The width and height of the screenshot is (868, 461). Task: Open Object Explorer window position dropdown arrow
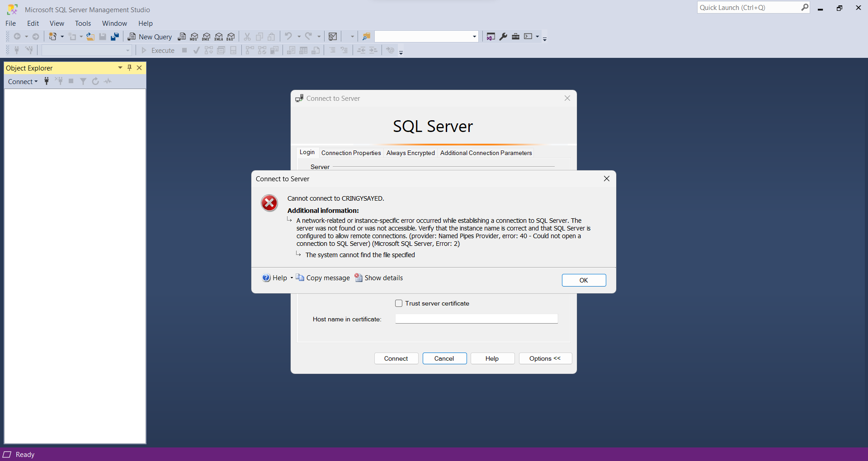point(120,68)
